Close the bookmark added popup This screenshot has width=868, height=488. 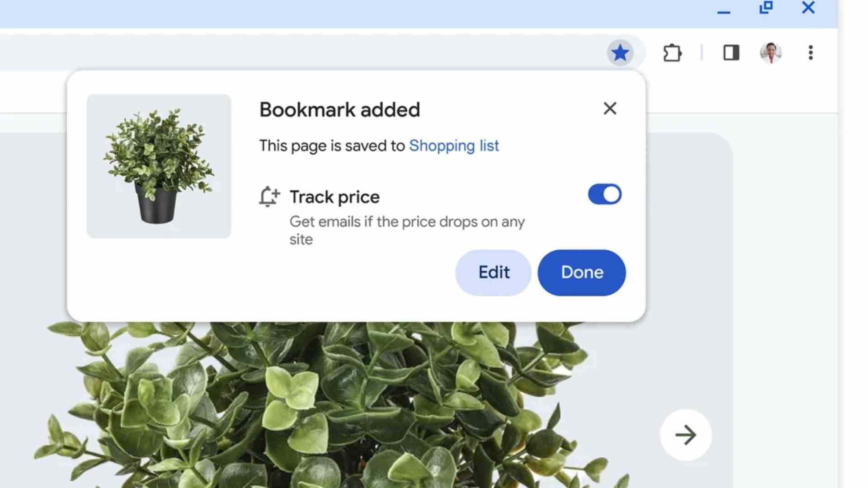tap(609, 108)
